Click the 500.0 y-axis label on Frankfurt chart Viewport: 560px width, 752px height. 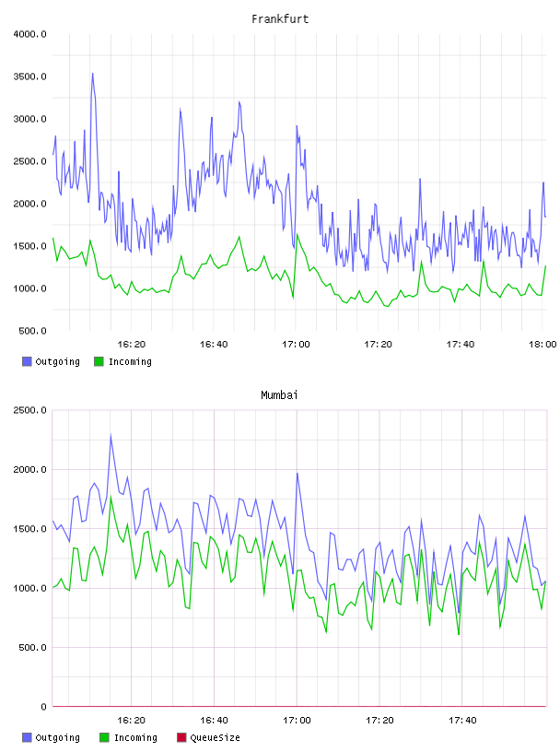(x=32, y=331)
